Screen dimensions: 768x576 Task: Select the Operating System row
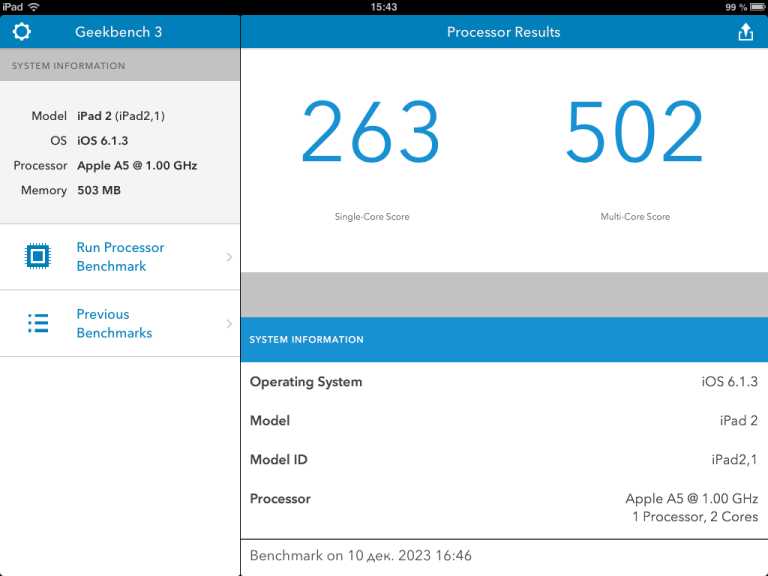click(x=504, y=382)
